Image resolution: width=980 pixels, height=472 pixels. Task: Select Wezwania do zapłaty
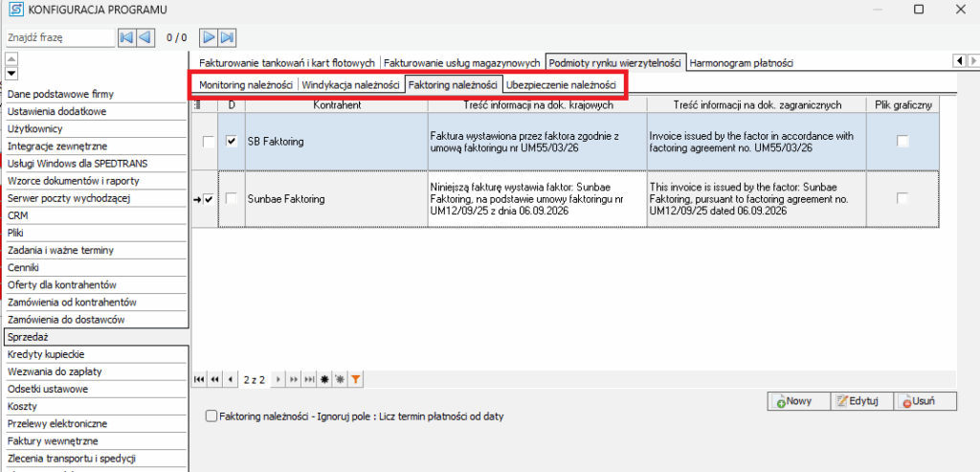click(x=96, y=371)
